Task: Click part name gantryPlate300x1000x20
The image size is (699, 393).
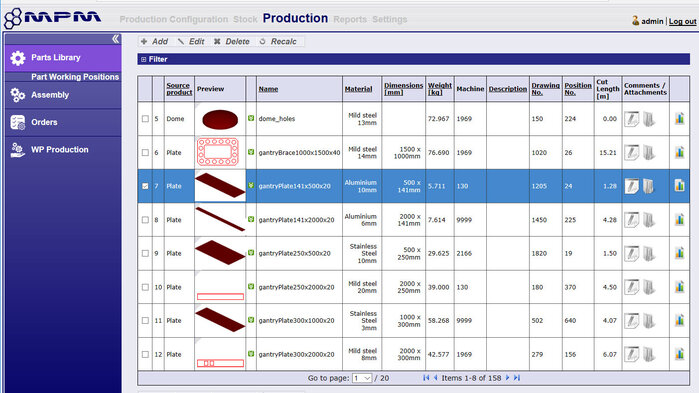Action: [296, 321]
